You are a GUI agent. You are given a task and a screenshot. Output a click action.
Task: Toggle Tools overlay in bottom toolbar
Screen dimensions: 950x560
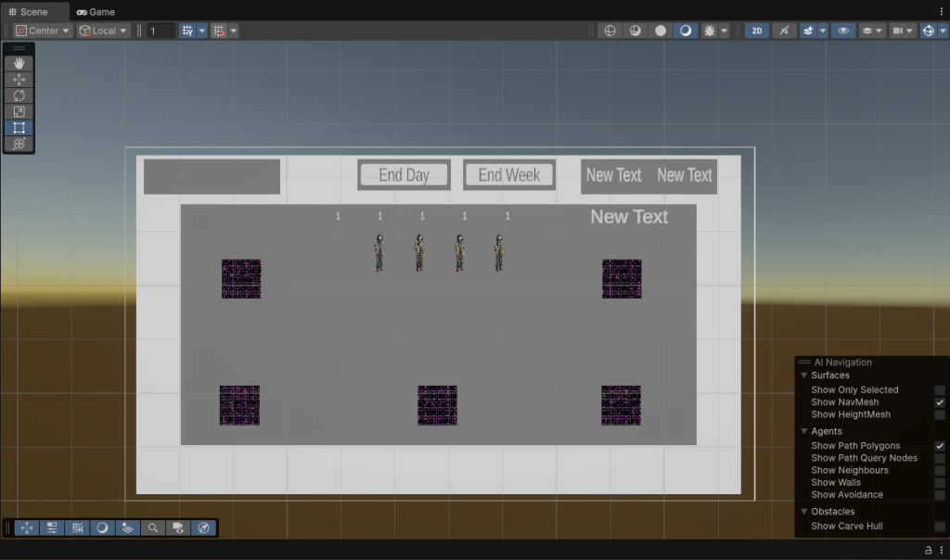[x=27, y=528]
